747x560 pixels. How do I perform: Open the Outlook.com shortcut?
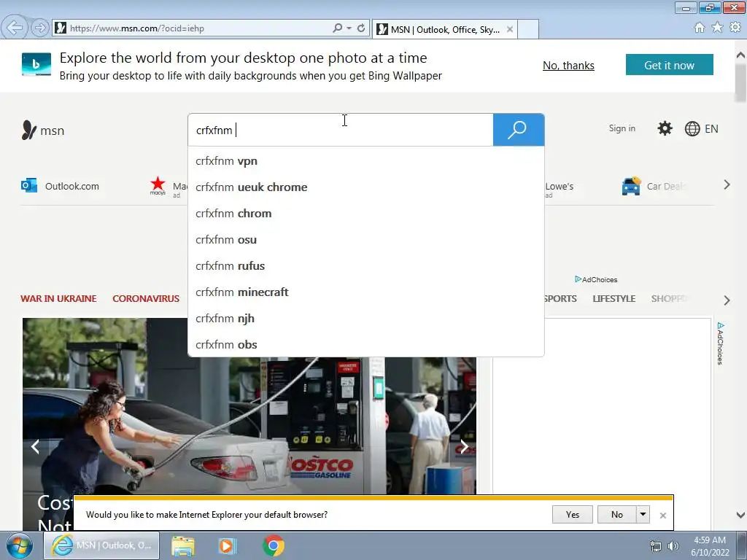click(60, 186)
